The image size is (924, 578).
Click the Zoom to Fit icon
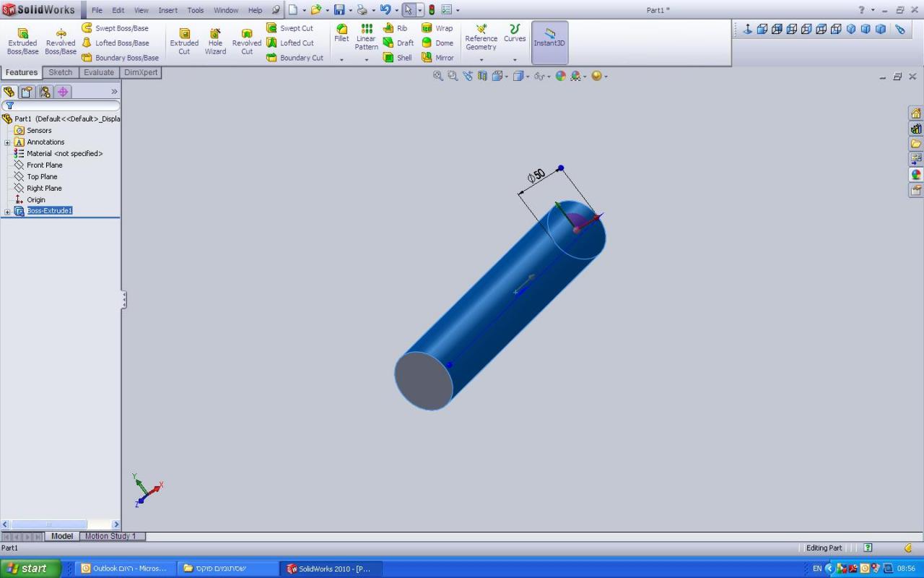point(437,76)
